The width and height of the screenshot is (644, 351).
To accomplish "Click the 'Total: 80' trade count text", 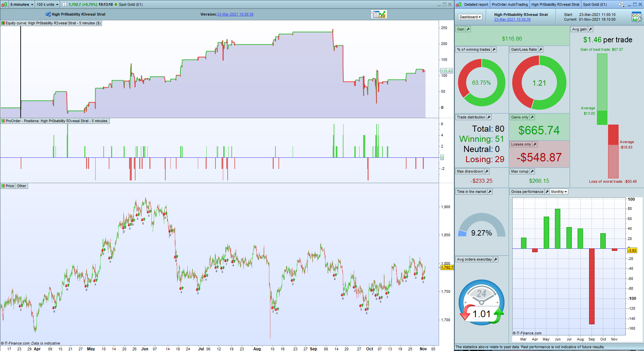I will [488, 129].
